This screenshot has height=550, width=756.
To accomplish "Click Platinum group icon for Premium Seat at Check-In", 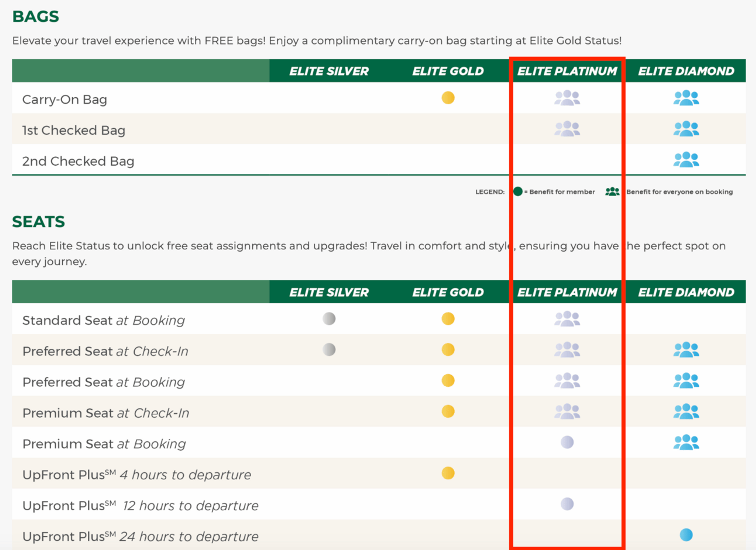I will 567,411.
